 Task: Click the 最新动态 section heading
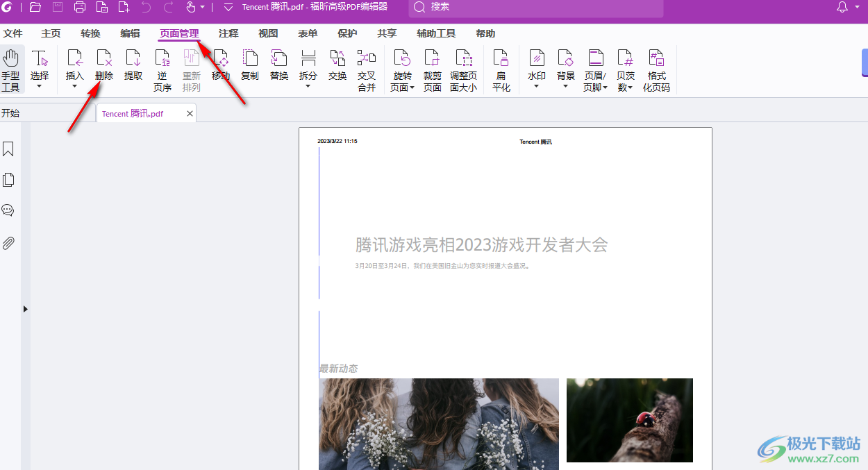tap(338, 369)
